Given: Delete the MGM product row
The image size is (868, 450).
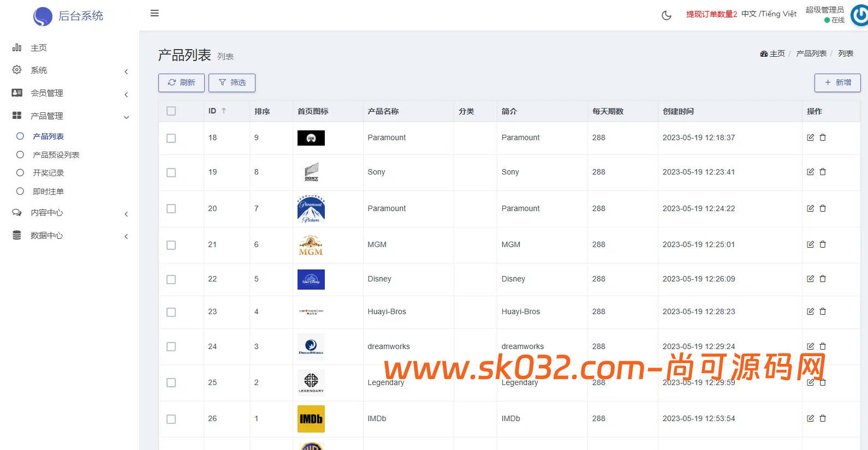Looking at the screenshot, I should click(823, 244).
